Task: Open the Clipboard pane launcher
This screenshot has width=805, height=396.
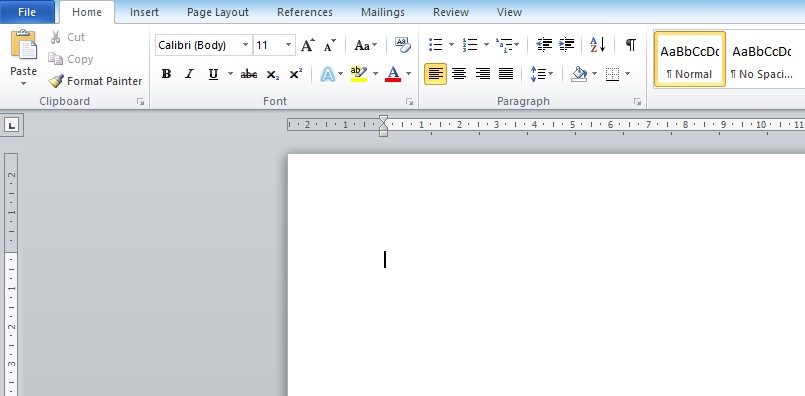Action: 141,102
